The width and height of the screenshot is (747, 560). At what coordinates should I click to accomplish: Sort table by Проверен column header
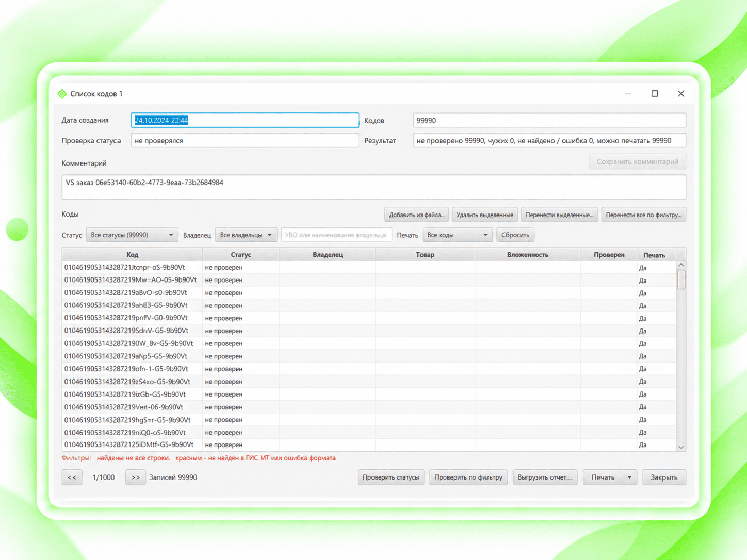(609, 255)
